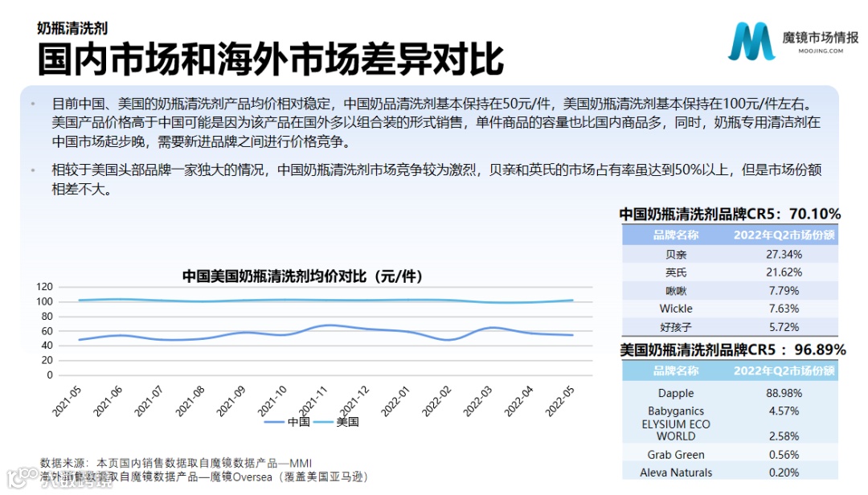
Task: Select the 2.58% share cell
Action: (784, 436)
